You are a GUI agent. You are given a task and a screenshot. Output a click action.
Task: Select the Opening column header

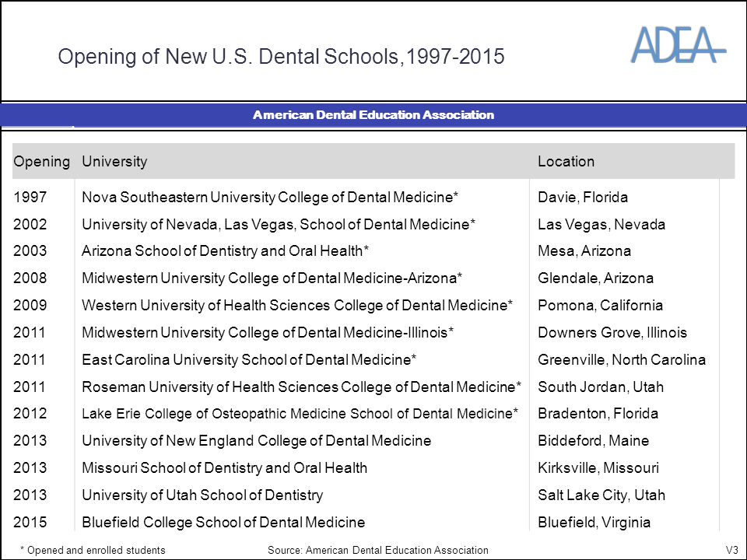(x=41, y=162)
